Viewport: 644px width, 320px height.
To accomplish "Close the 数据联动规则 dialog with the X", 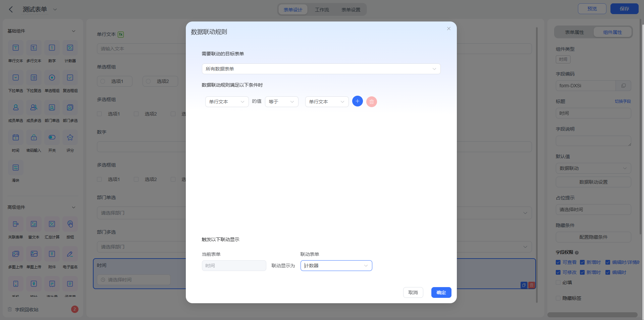I will click(x=449, y=29).
